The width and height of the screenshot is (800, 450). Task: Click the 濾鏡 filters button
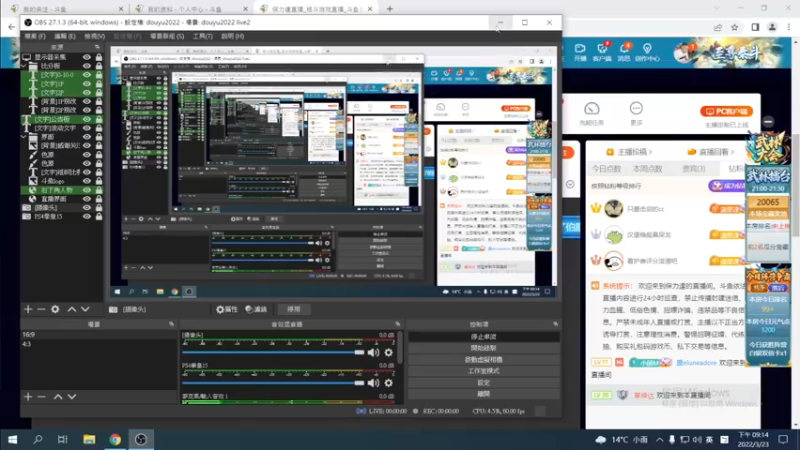(x=256, y=309)
